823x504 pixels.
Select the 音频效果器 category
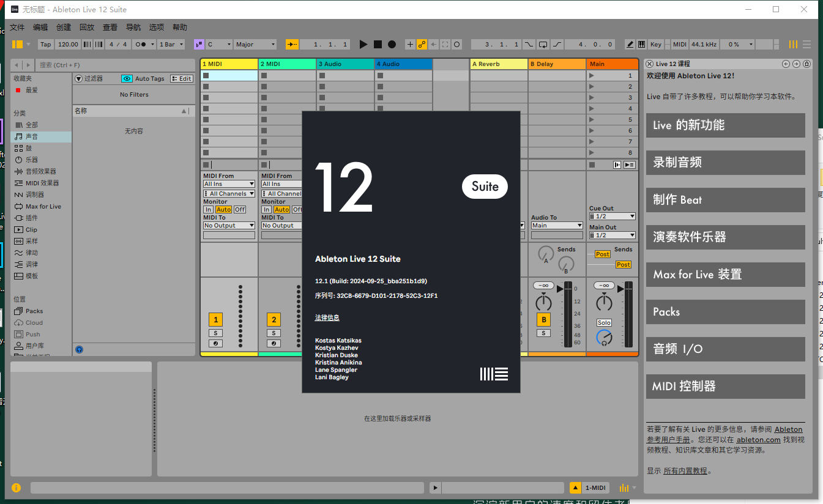click(x=40, y=171)
